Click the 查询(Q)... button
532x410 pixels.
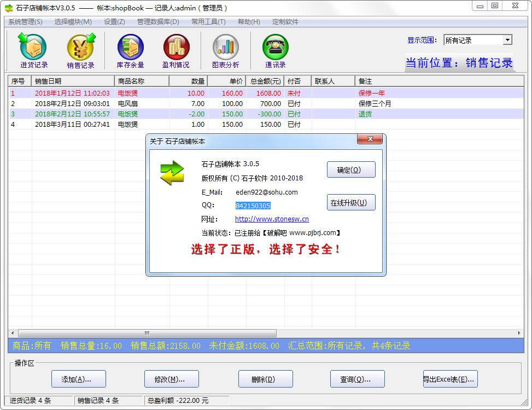(357, 379)
